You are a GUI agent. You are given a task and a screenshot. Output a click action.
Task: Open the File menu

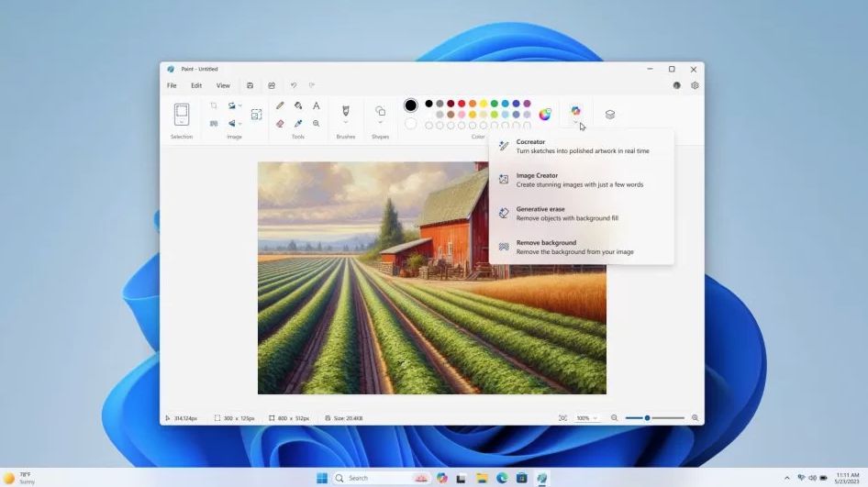tap(172, 85)
